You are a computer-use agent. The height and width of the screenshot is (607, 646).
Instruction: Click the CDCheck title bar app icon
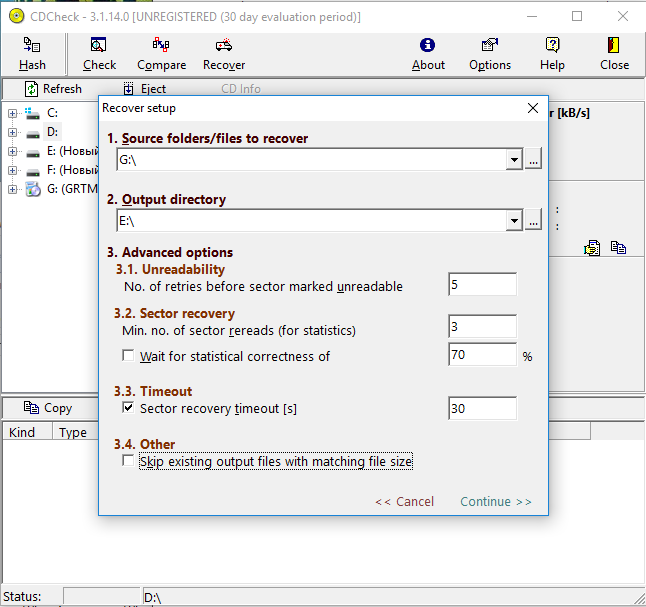16,16
